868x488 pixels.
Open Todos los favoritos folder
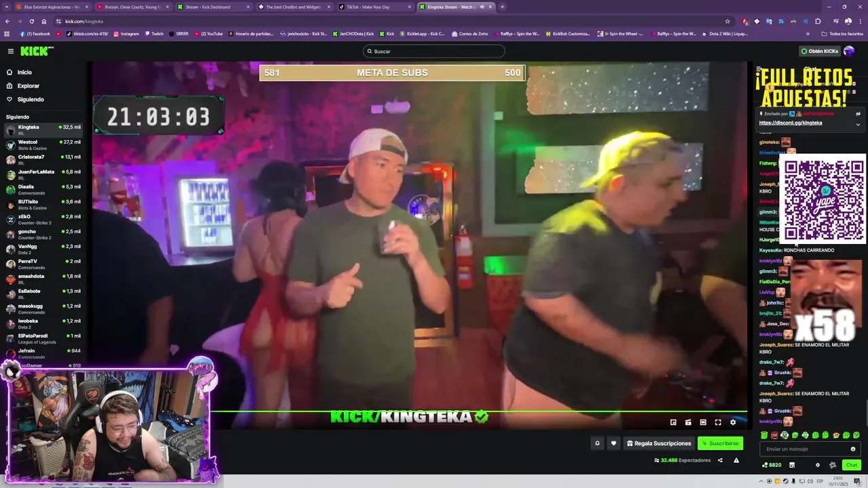tap(842, 34)
